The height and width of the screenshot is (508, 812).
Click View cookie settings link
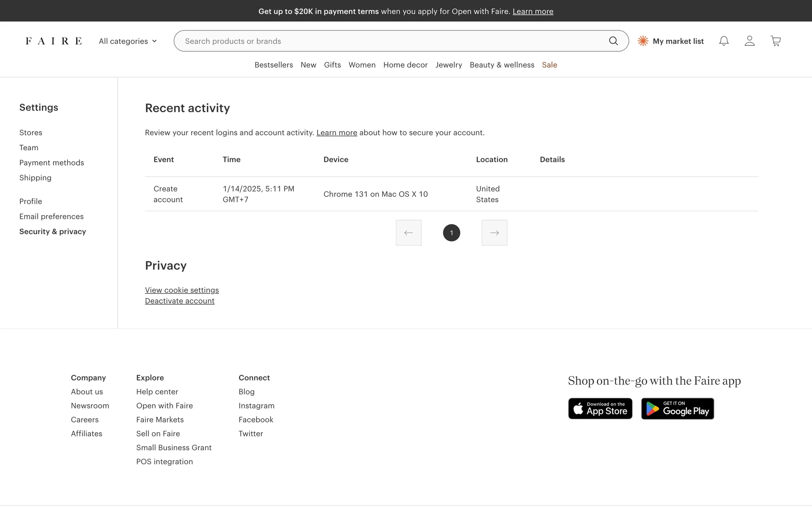[x=182, y=290]
